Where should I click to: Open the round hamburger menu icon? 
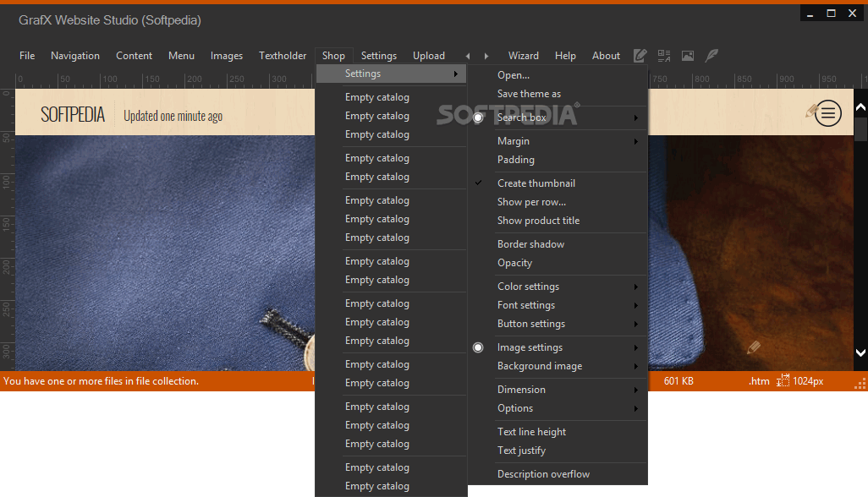point(828,113)
